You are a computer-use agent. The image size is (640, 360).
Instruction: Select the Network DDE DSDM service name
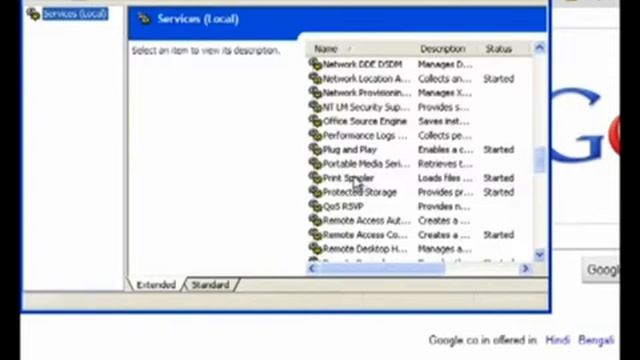tap(362, 64)
